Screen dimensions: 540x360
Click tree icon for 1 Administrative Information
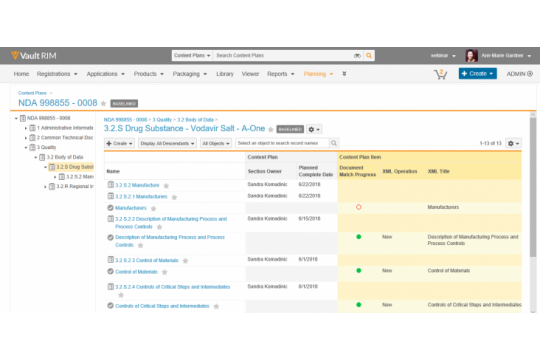32,128
